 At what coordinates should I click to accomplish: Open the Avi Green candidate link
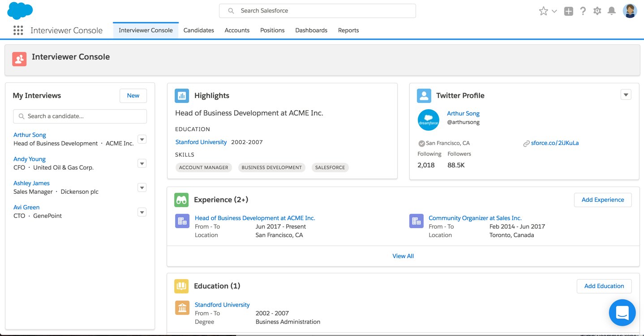[x=26, y=207]
